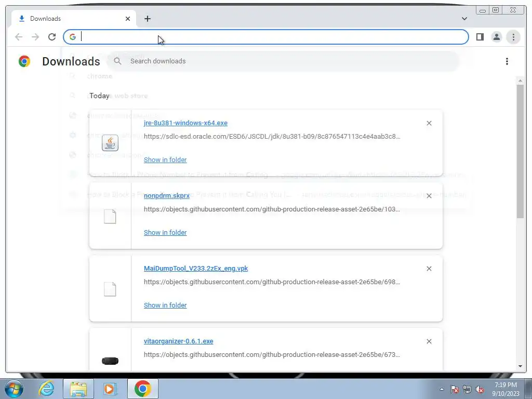
Task: Open Windows Explorer from the taskbar
Action: [x=78, y=389]
